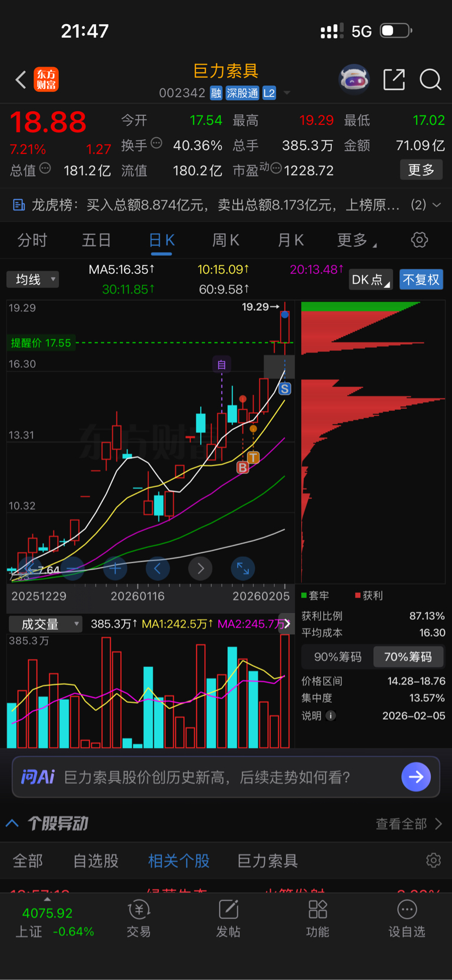The image size is (452, 980).
Task: Open the 说明 info icon
Action: 331,716
